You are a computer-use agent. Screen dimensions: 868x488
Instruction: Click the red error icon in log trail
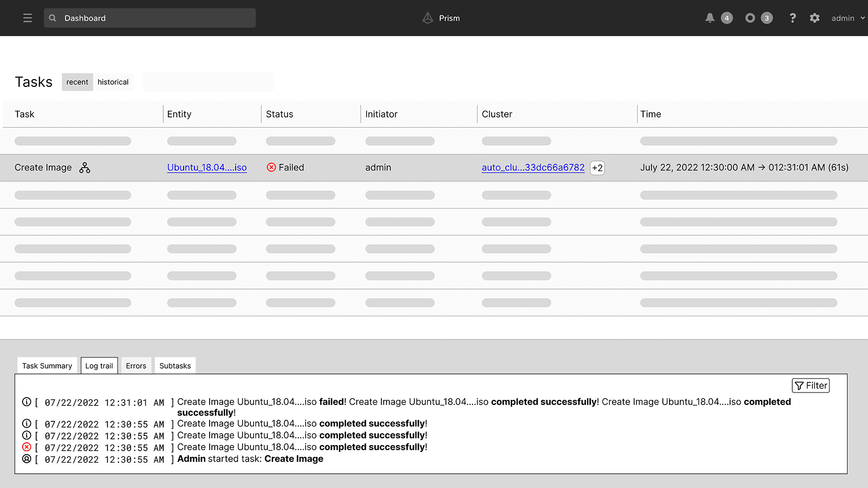click(x=27, y=447)
